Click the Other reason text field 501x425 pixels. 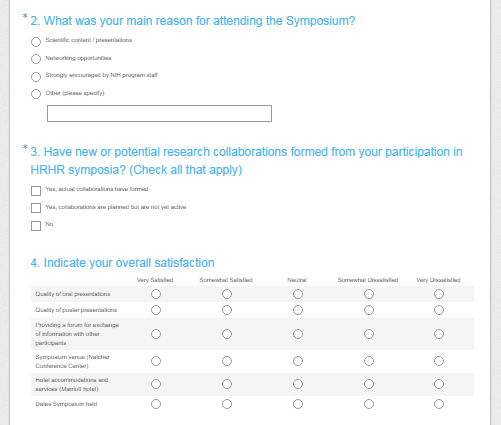[159, 113]
